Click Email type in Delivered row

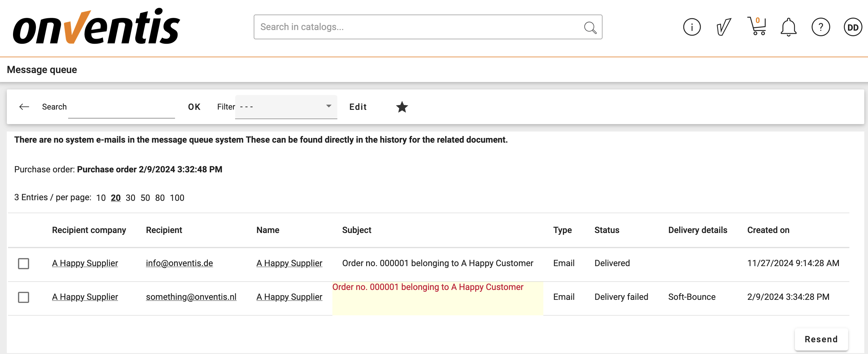pos(563,263)
